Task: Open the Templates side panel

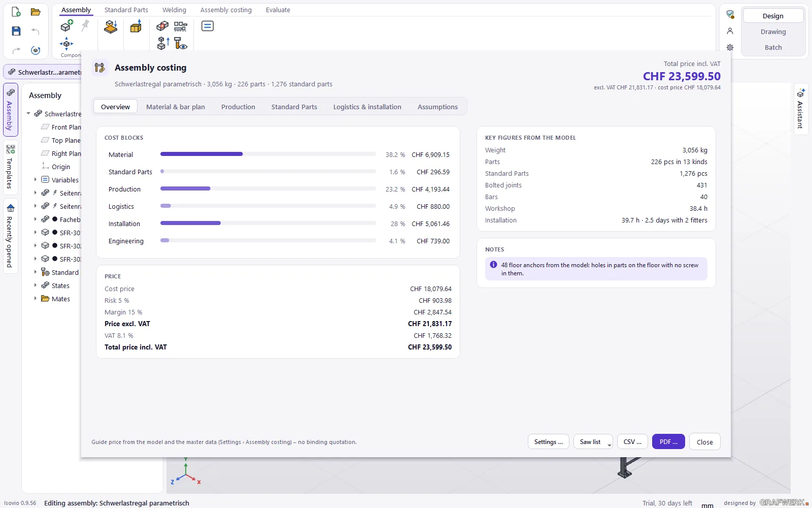Action: coord(10,167)
